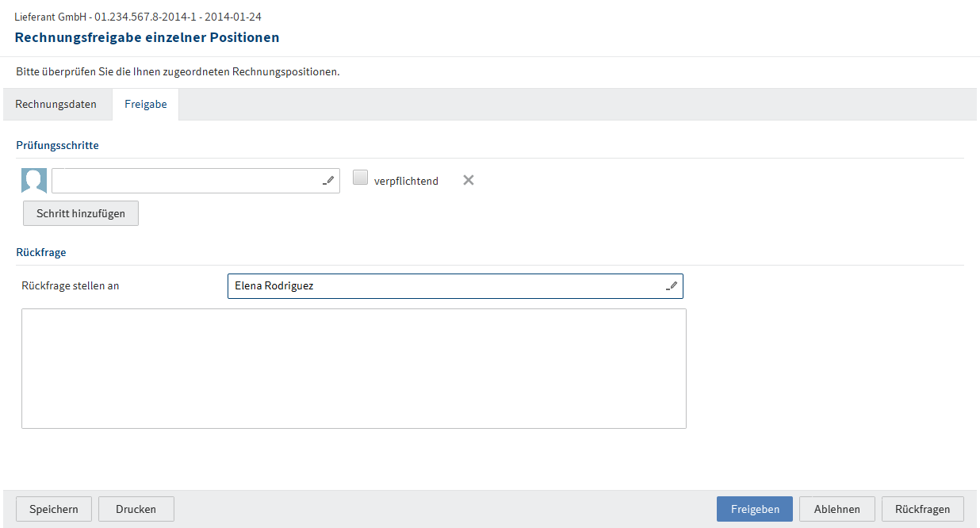Viewport: 980px width, 528px height.
Task: Approve with the Freigeben button
Action: point(755,509)
